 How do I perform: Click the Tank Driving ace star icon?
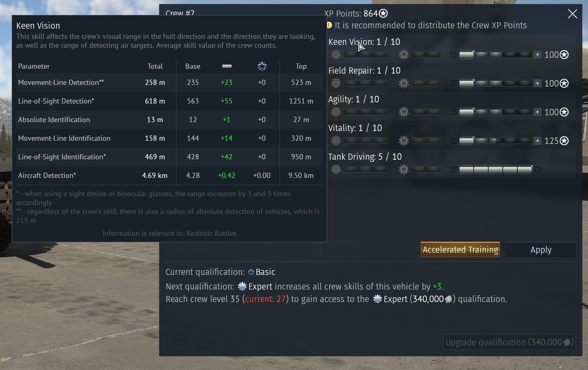(403, 169)
